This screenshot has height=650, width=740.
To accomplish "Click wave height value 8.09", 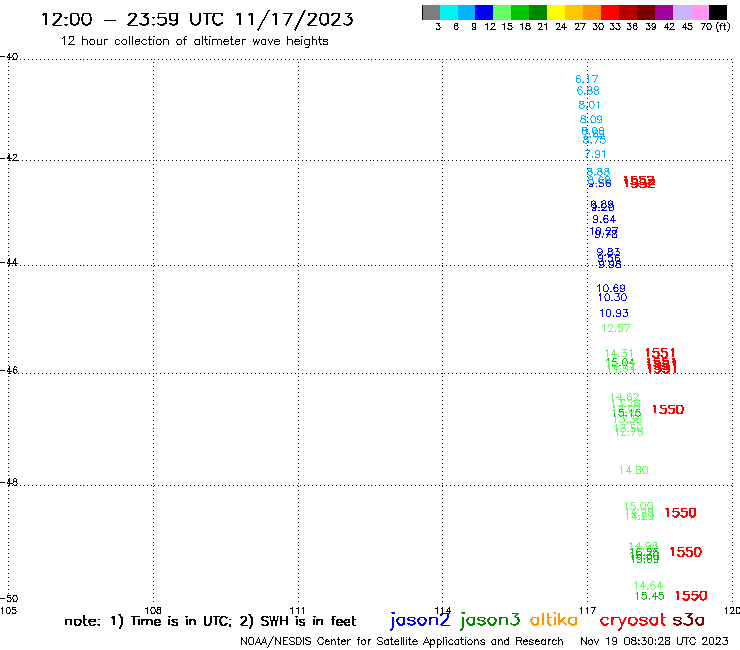I will pyautogui.click(x=591, y=119).
